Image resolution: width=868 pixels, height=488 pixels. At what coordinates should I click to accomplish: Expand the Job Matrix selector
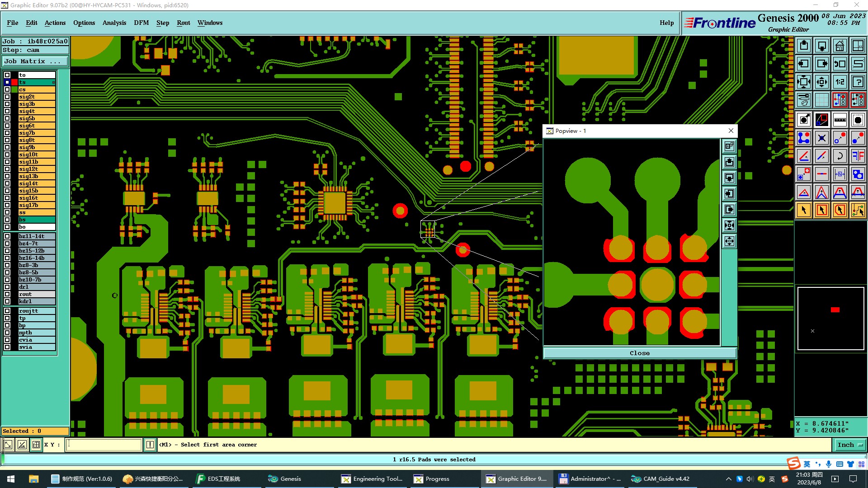(35, 61)
